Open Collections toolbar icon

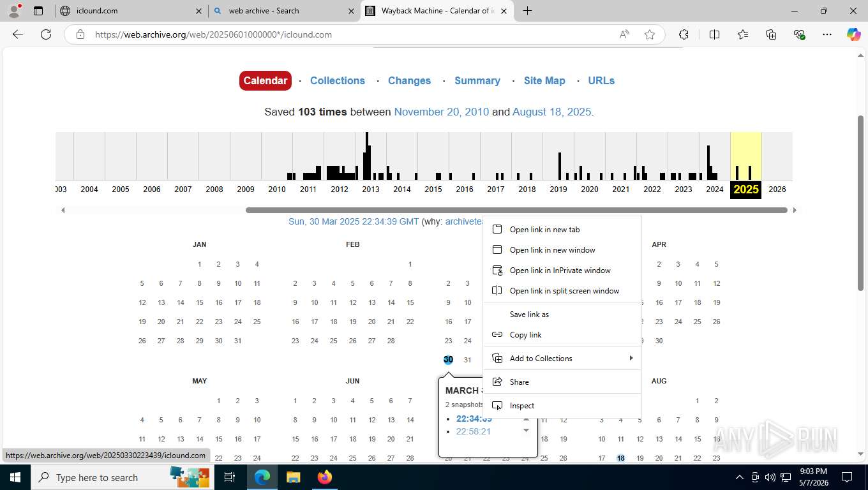771,34
